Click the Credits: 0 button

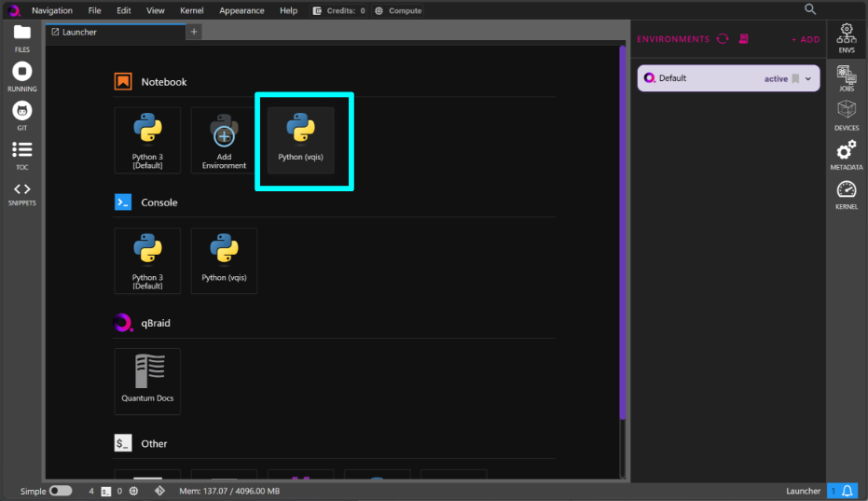point(338,10)
